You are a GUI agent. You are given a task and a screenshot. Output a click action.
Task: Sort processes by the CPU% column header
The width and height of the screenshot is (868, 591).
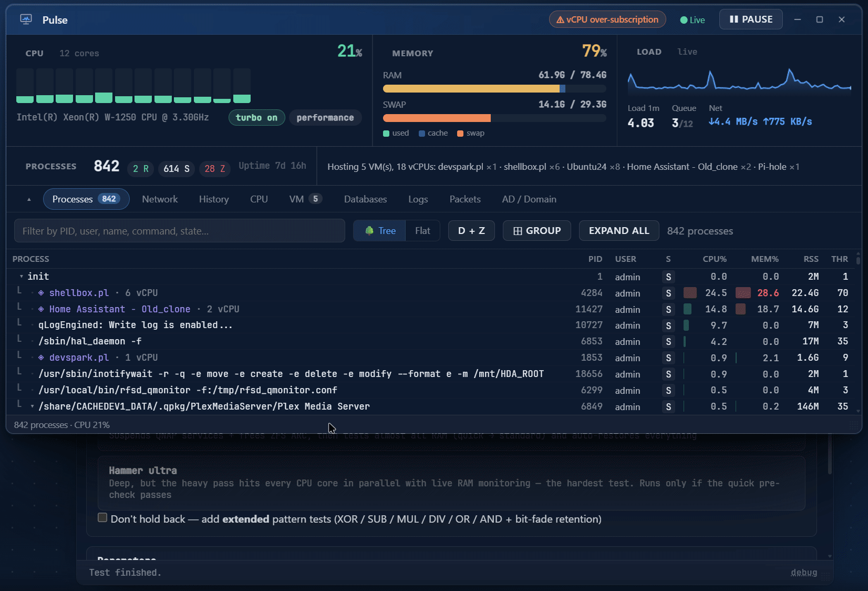[715, 259]
